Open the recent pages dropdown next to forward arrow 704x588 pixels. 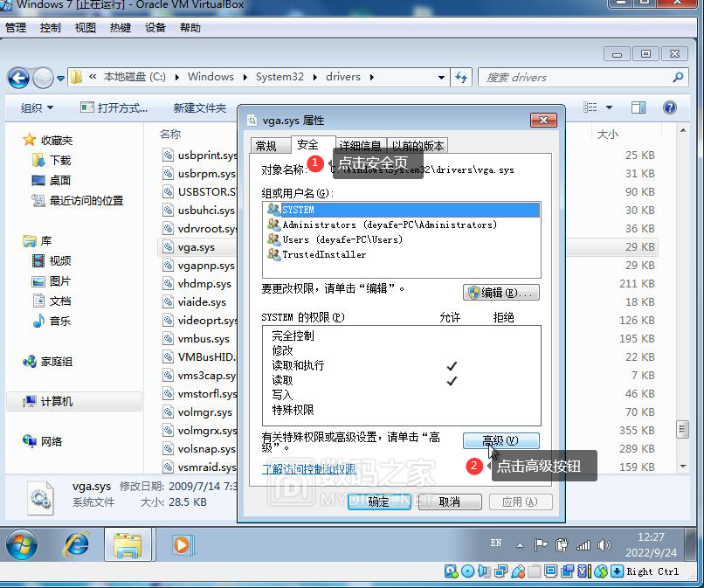[60, 79]
